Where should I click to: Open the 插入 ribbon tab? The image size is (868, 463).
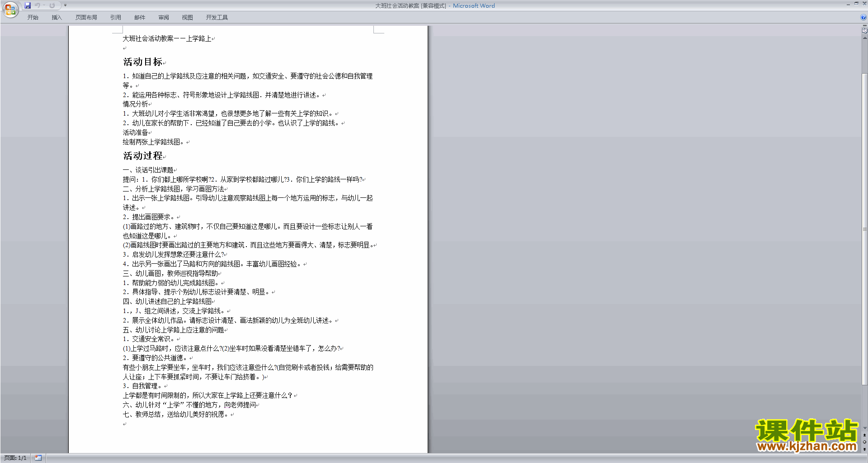[57, 17]
